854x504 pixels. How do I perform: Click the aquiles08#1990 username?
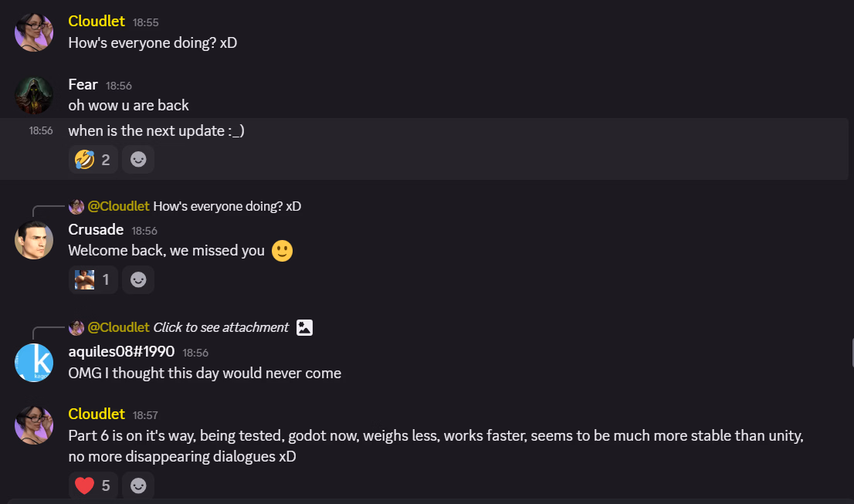coord(121,352)
